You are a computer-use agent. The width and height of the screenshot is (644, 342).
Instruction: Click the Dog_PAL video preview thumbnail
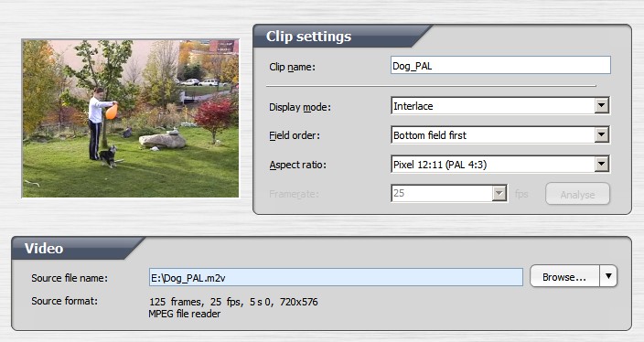click(x=130, y=119)
